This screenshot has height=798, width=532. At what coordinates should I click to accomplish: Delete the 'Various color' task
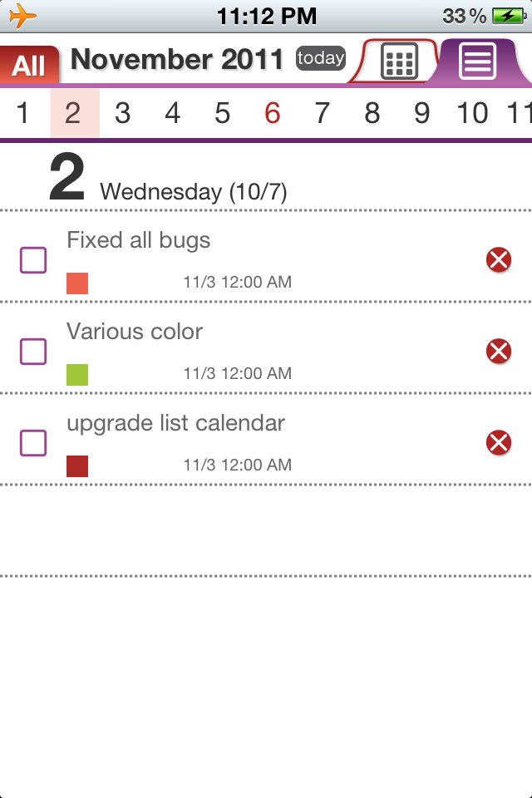coord(499,351)
